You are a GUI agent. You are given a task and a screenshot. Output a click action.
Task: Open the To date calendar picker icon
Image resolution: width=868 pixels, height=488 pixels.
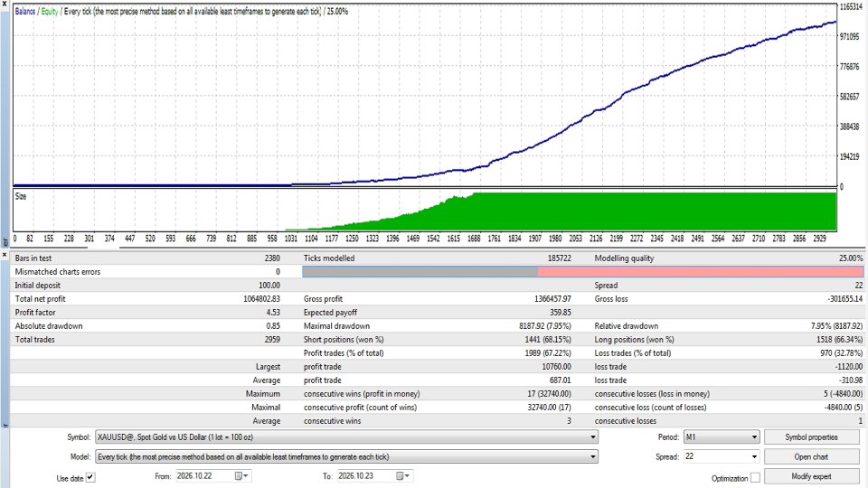(x=402, y=476)
